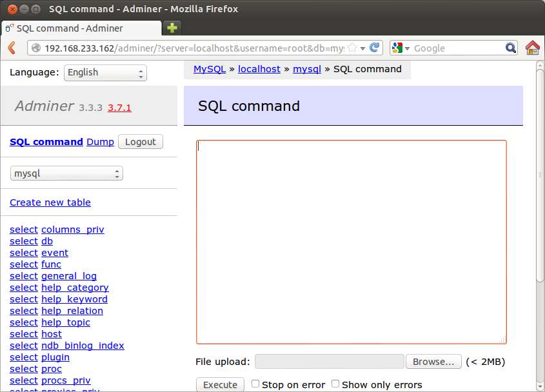Screen dimensions: 545x392
Task: Open the Language dropdown showing English
Action: click(x=105, y=73)
